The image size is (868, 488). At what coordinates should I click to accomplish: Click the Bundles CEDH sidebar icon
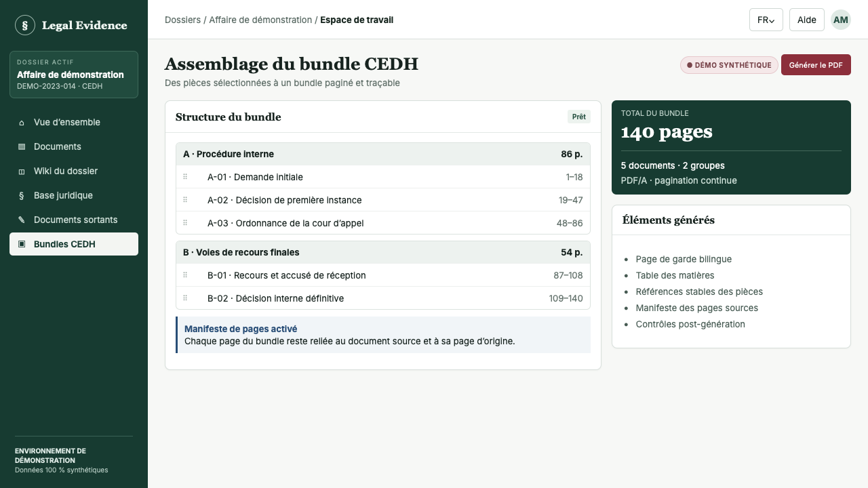pos(22,244)
